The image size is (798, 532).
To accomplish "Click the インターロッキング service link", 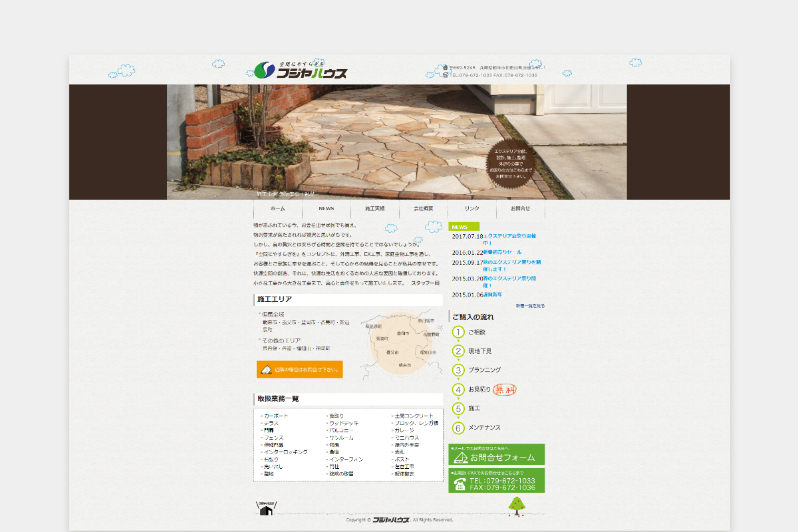I will pyautogui.click(x=285, y=452).
